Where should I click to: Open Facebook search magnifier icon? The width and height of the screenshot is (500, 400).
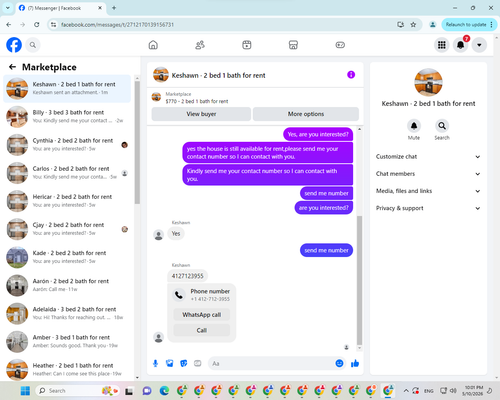click(x=33, y=45)
